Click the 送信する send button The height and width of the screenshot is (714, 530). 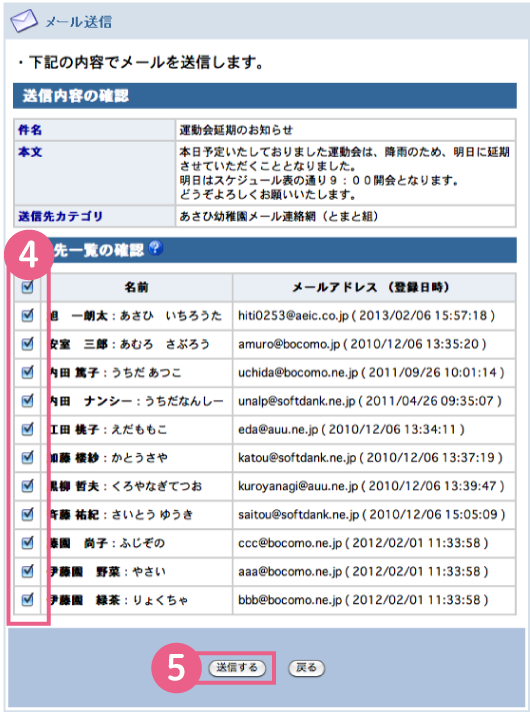click(237, 668)
